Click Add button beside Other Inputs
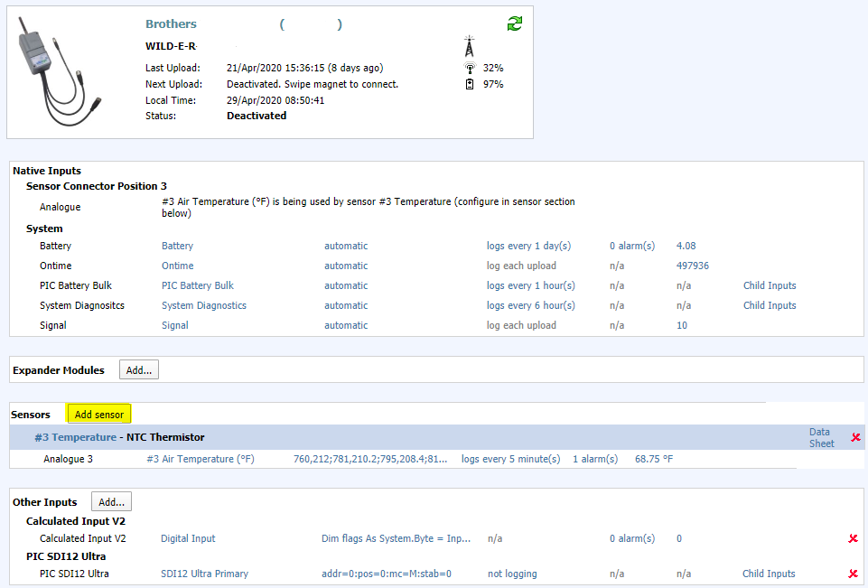 pyautogui.click(x=112, y=502)
